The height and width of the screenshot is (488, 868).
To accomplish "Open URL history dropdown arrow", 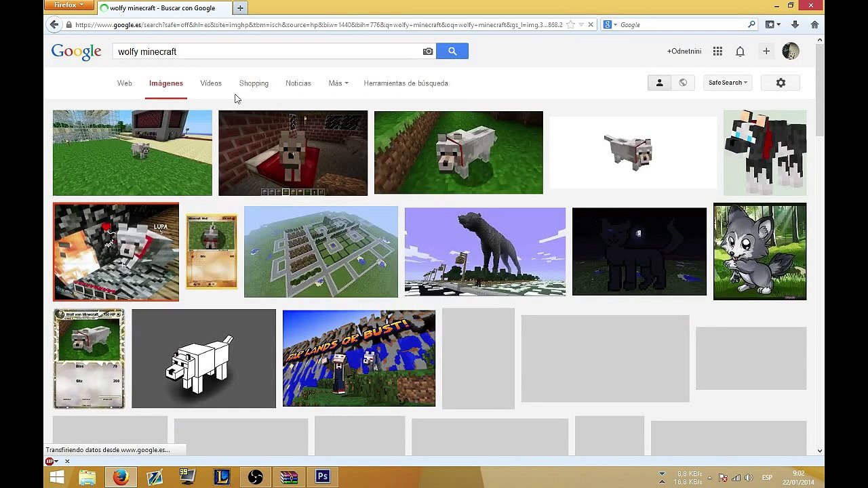I will click(580, 24).
